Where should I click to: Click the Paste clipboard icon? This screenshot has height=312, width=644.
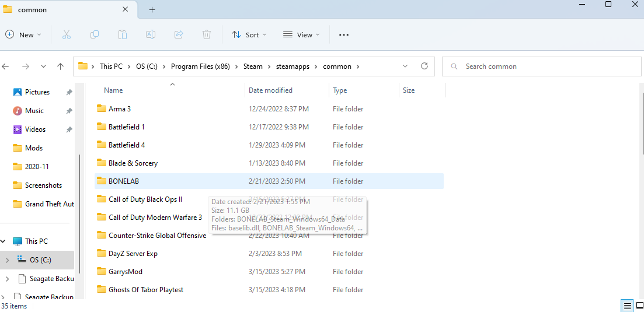tap(123, 35)
